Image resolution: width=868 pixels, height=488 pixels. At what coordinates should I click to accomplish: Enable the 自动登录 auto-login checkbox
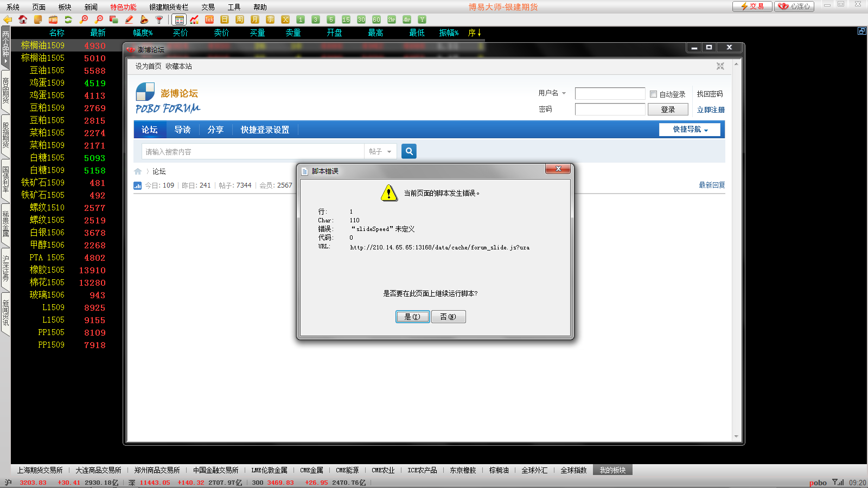click(653, 94)
